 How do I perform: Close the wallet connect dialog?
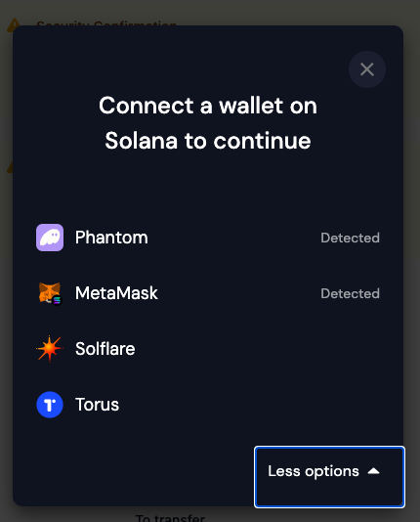coord(367,69)
